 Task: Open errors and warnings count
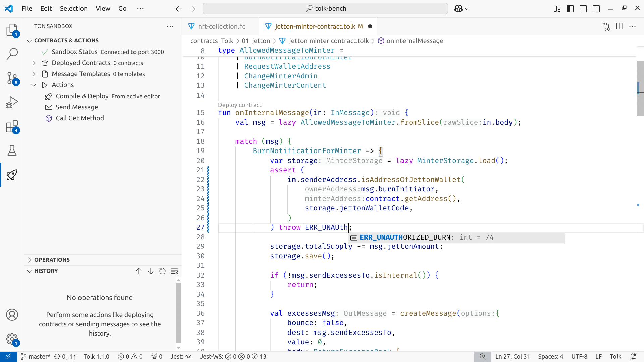pyautogui.click(x=130, y=357)
